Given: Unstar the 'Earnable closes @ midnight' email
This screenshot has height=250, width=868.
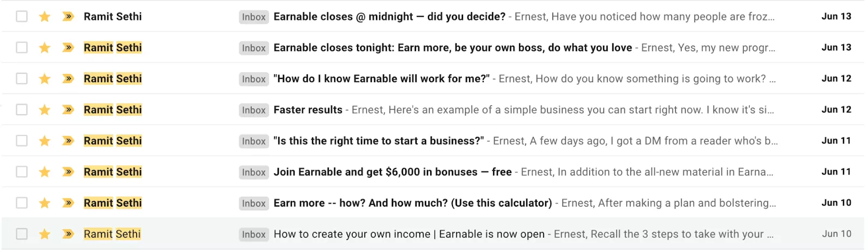Looking at the screenshot, I should [x=44, y=17].
